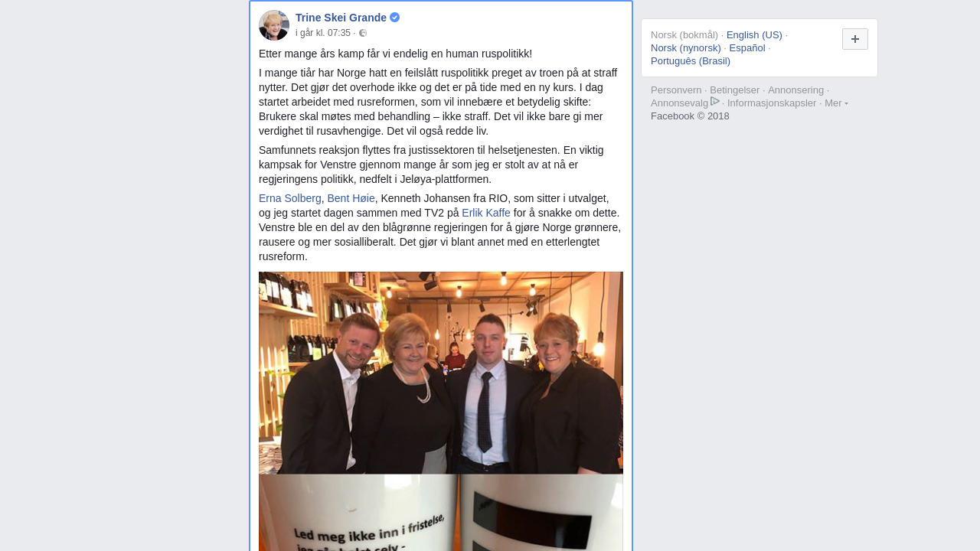Open the Erlik Kaffe page link
This screenshot has height=551, width=980.
pos(486,213)
